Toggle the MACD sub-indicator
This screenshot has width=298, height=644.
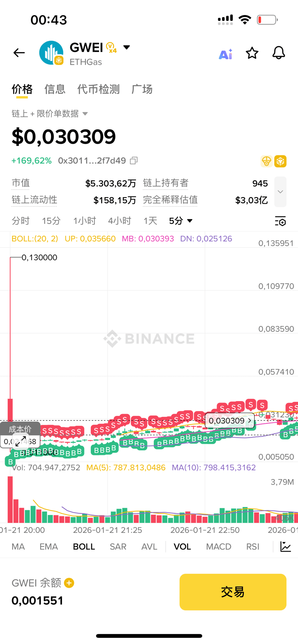point(218,547)
